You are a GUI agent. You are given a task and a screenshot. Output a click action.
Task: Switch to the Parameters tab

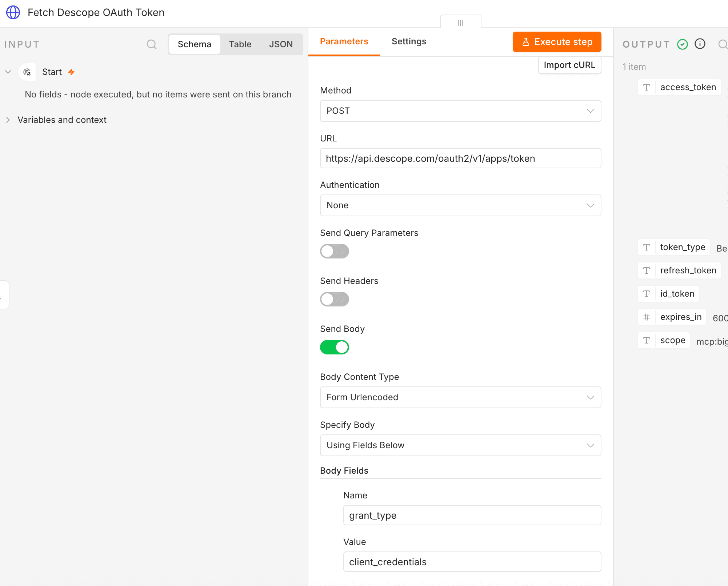click(x=344, y=41)
